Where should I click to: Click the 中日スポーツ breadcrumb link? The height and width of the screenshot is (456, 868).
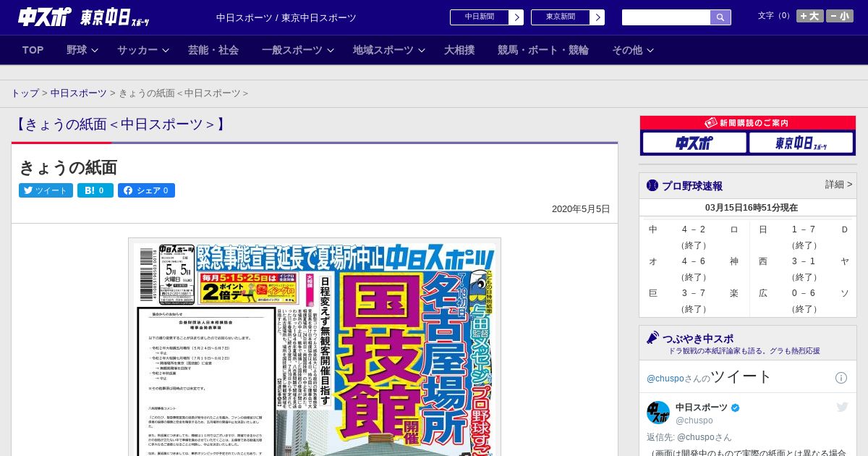(x=79, y=93)
